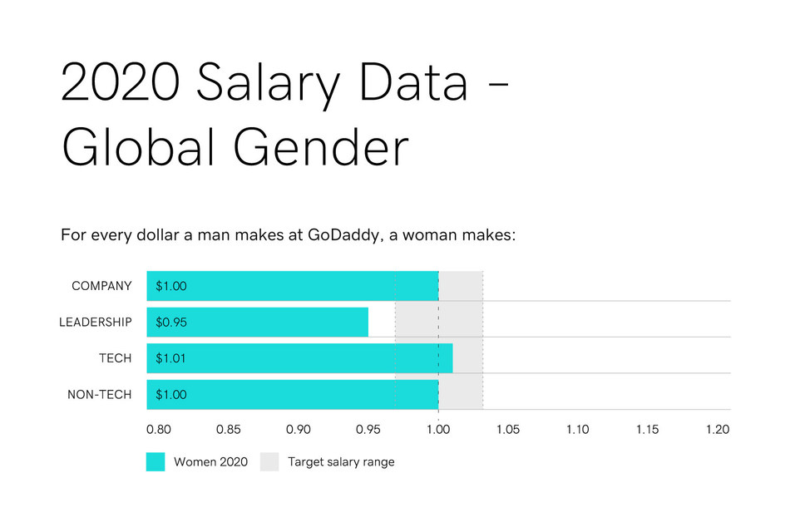Image resolution: width=790 pixels, height=532 pixels.
Task: Click the 'Target salary range' legend text
Action: point(341,462)
